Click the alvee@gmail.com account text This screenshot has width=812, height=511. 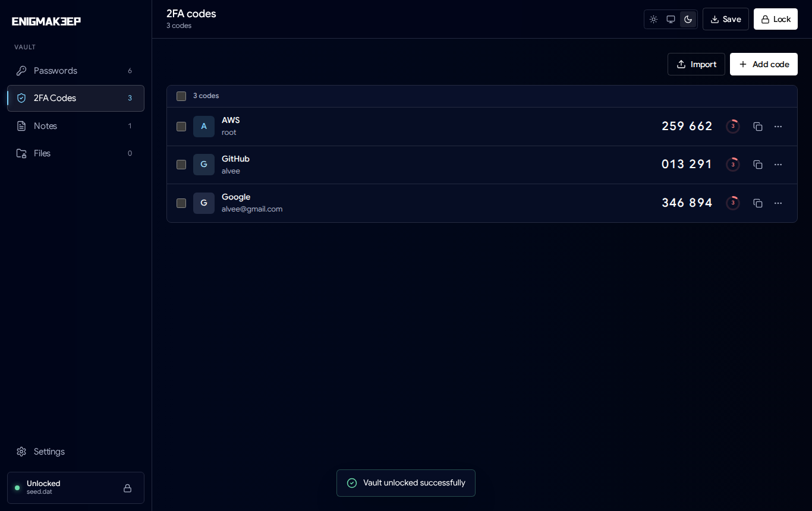point(252,209)
